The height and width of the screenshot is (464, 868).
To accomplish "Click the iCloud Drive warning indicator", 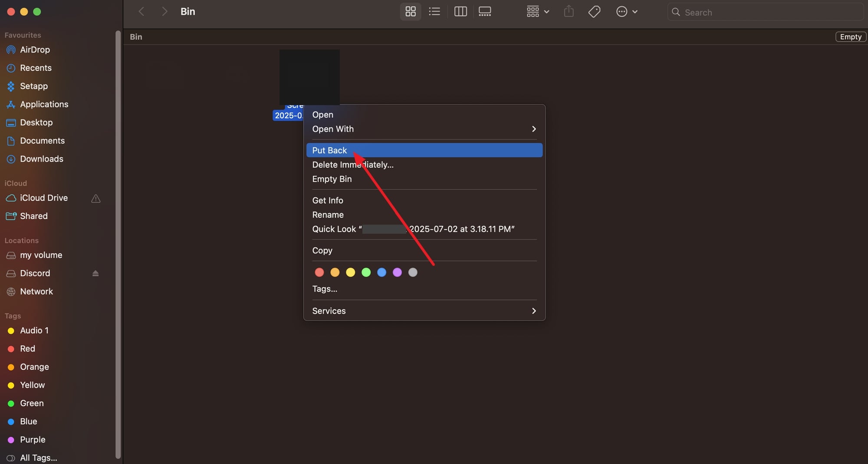I will coord(95,199).
